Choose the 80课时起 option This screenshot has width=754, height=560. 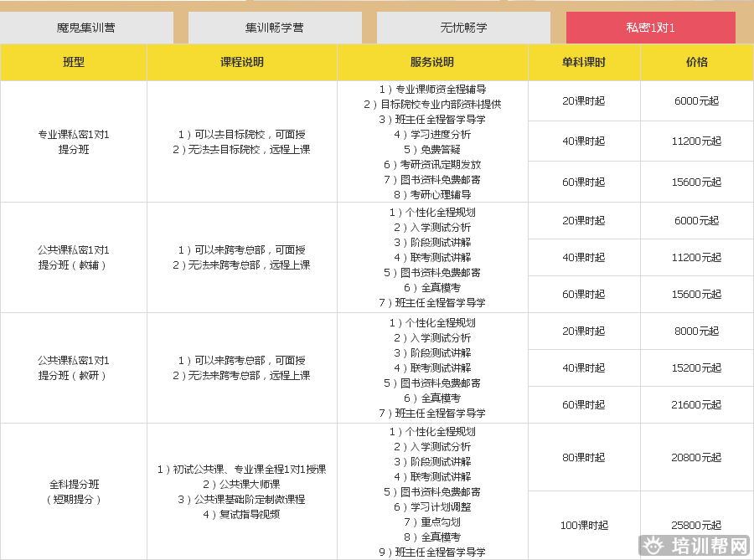pos(584,458)
